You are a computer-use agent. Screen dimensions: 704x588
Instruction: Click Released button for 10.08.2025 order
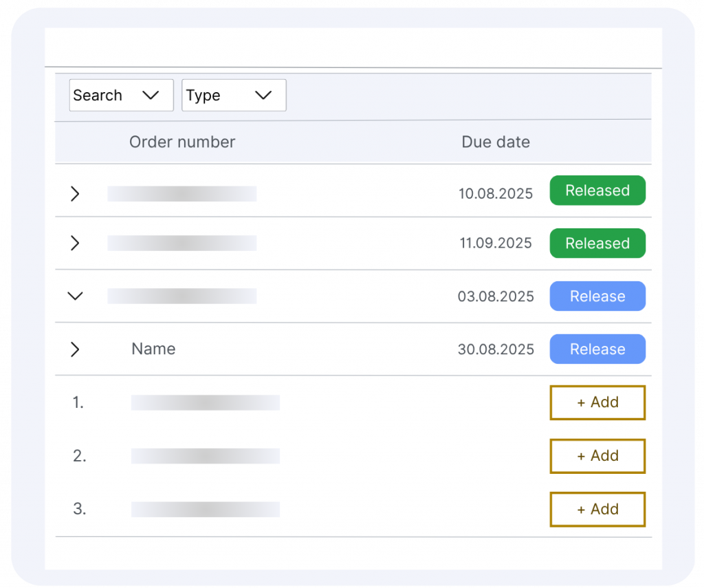pos(597,190)
